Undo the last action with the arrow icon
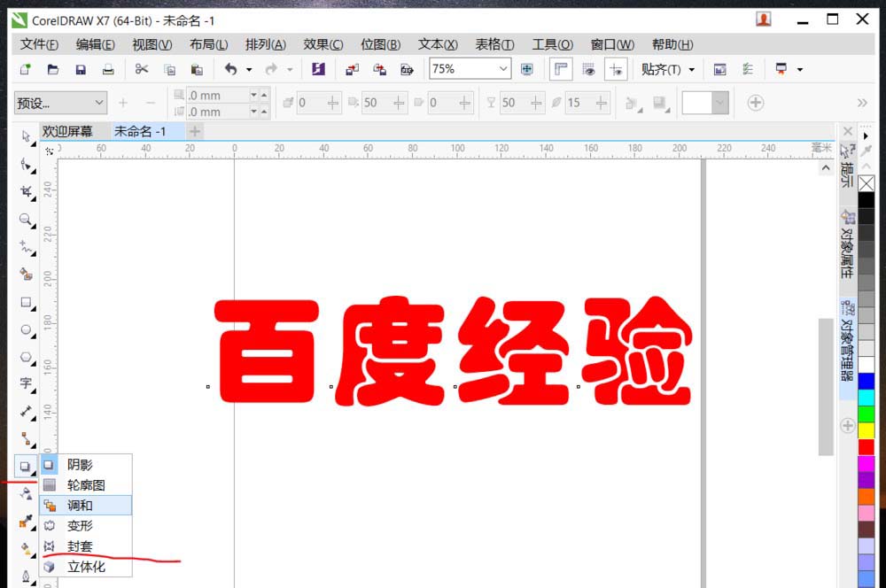This screenshot has width=886, height=588. point(230,69)
